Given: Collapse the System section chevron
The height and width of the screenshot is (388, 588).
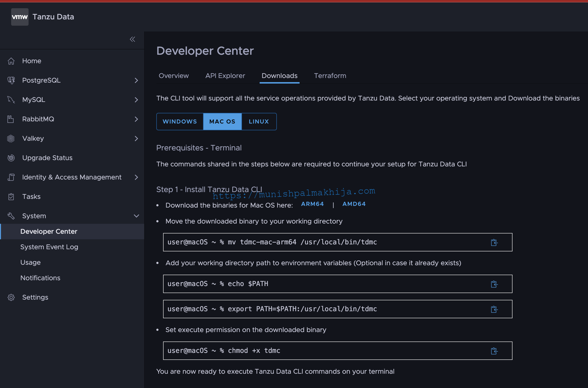Looking at the screenshot, I should [x=136, y=216].
